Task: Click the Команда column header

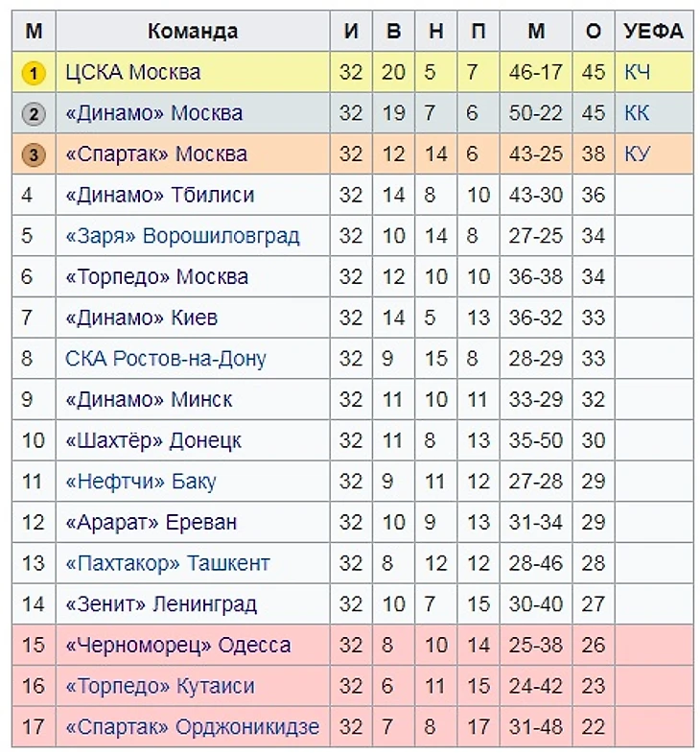Action: pos(193,32)
